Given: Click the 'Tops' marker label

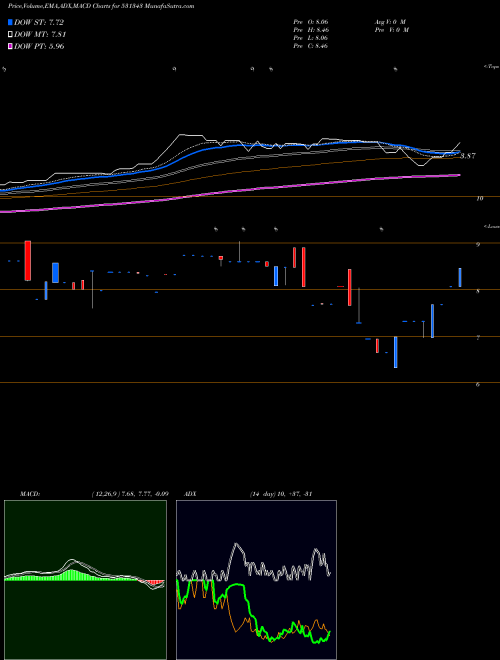Looking at the screenshot, I should click(492, 67).
